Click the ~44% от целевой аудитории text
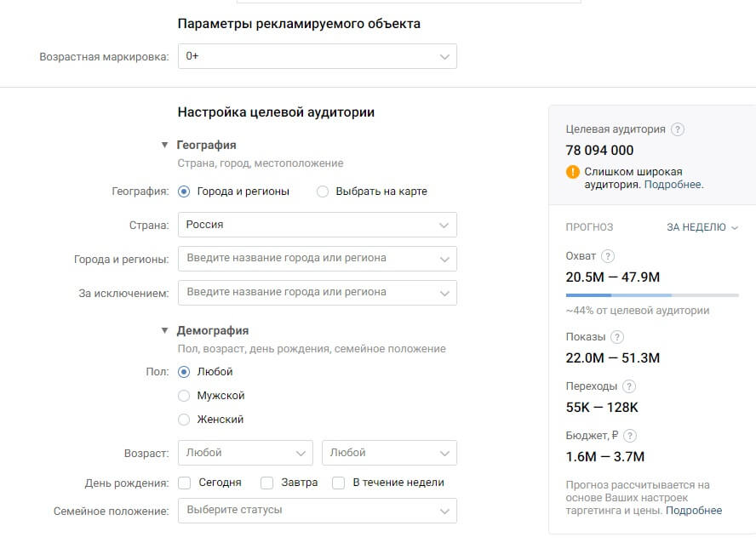756x543 pixels. pos(638,311)
